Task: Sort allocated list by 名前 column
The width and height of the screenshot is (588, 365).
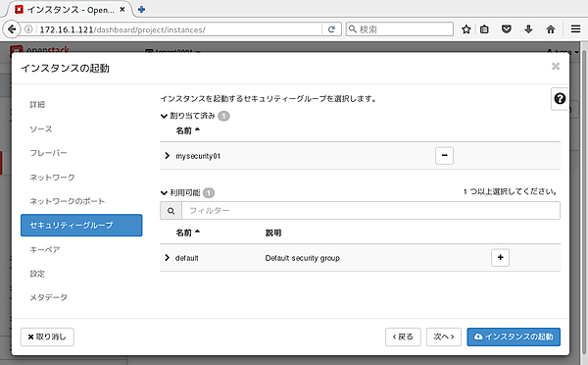Action: point(187,130)
